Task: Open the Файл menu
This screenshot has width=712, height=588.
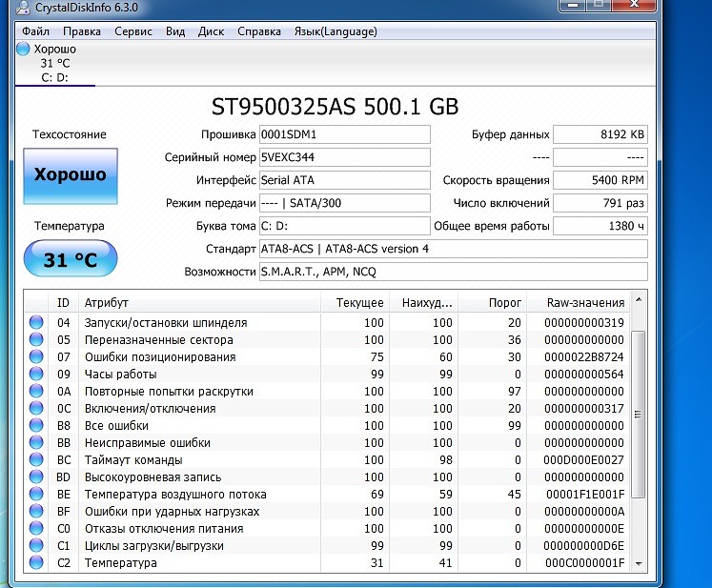Action: coord(36,31)
